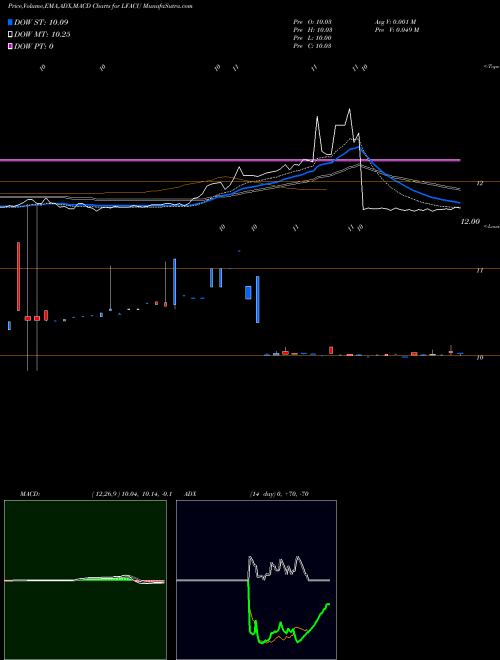Click the 'MACD:' panel label

[x=30, y=494]
